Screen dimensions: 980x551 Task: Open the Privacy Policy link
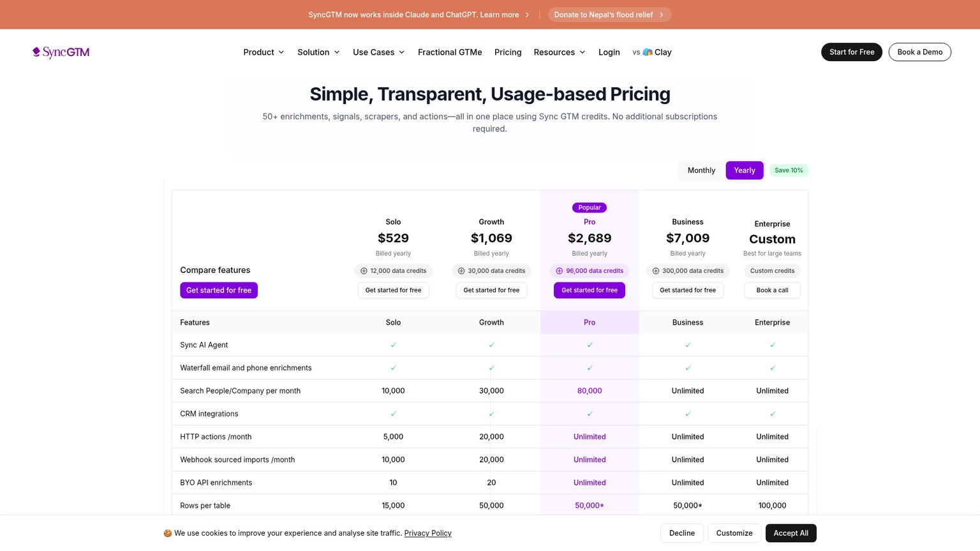click(x=427, y=533)
